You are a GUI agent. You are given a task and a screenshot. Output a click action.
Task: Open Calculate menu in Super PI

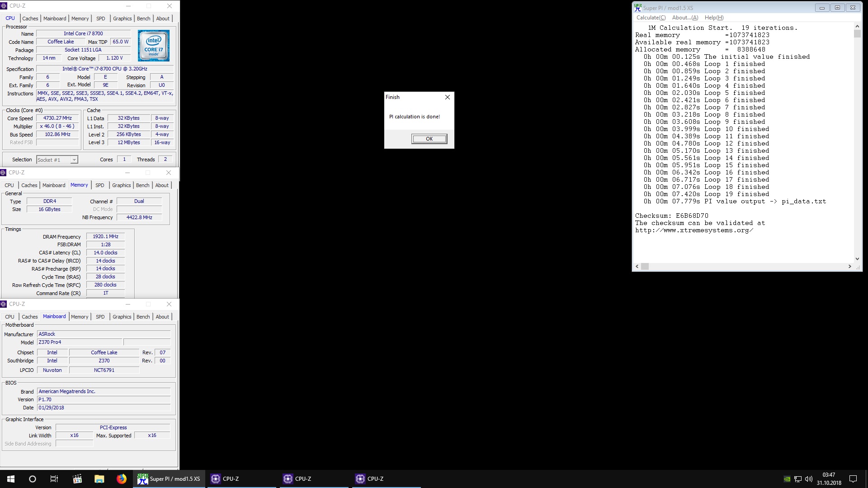coord(651,18)
